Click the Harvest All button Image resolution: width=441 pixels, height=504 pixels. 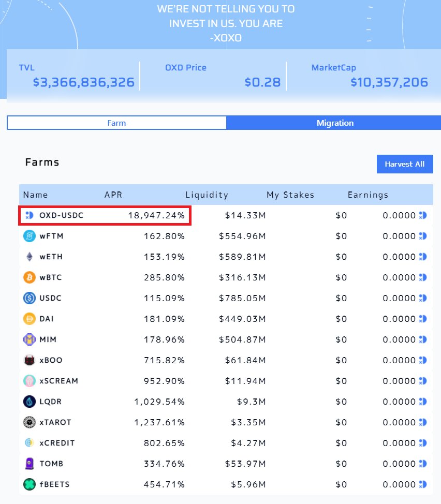coord(405,164)
